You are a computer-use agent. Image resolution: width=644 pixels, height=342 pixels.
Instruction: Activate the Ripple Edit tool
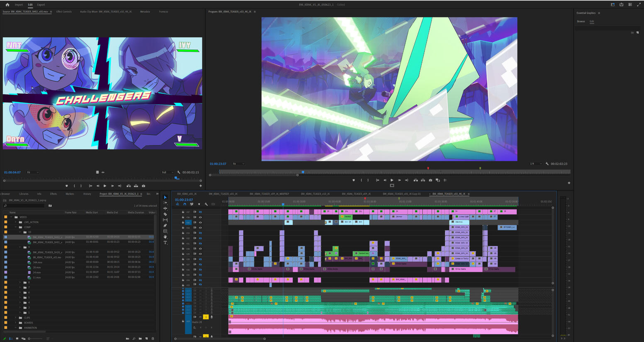coord(165,208)
